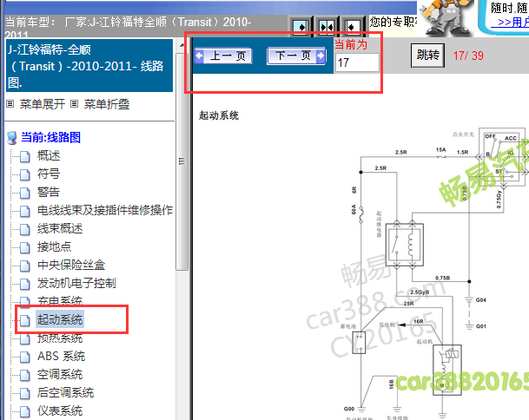This screenshot has width=529, height=420.
Task: Click the page icon beside ABS 系统
Action: pos(24,357)
